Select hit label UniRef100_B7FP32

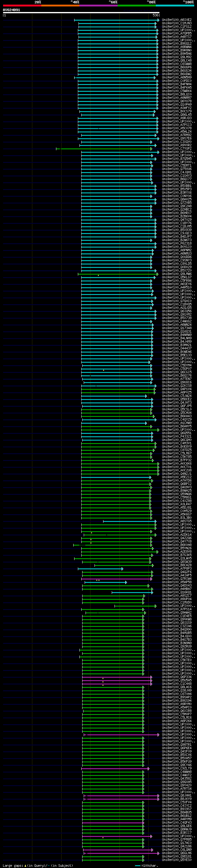click(x=177, y=460)
